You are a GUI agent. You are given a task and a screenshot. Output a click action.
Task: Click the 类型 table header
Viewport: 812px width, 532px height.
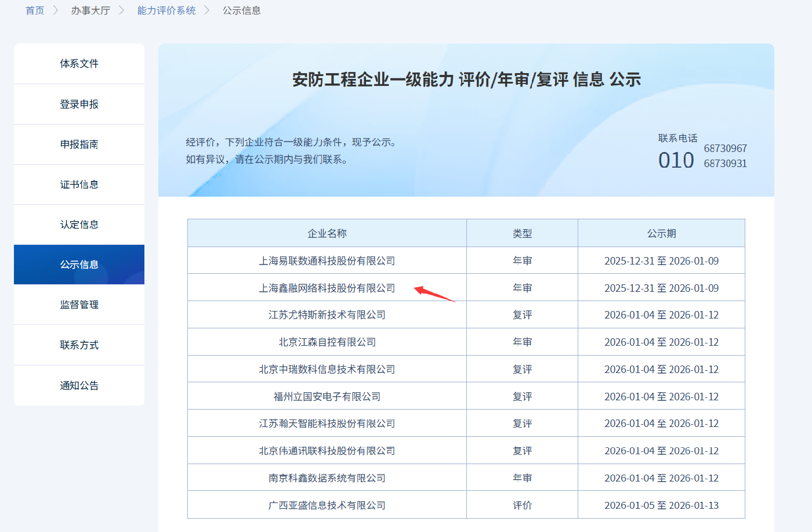click(x=521, y=233)
